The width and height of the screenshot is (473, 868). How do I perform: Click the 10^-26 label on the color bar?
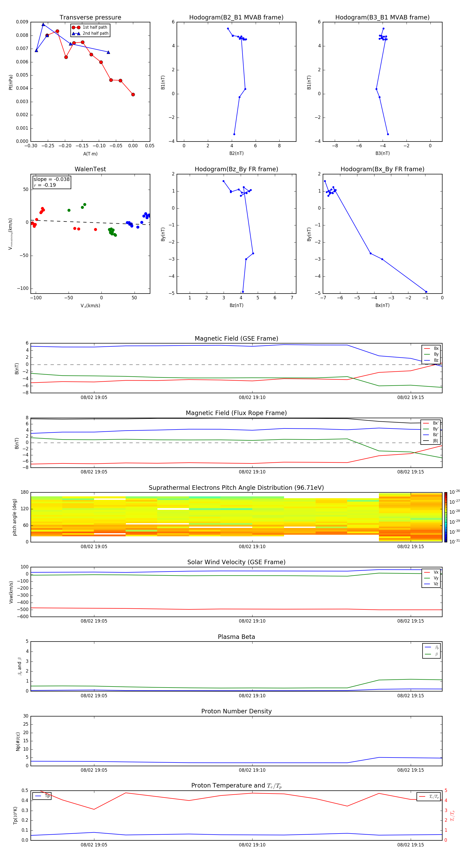point(455,492)
